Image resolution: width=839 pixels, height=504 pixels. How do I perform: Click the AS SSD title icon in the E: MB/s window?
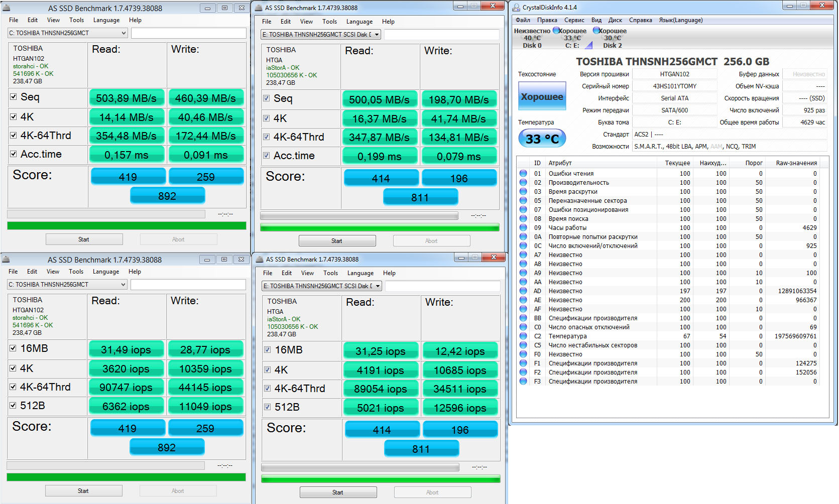point(259,8)
